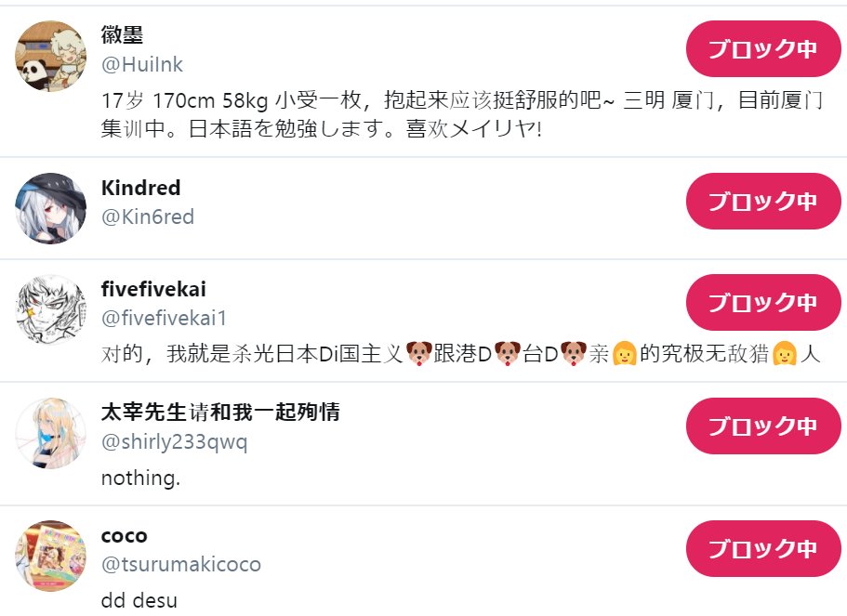This screenshot has height=616, width=847.
Task: Open the @tsurumakicoco handle link
Action: tap(181, 565)
